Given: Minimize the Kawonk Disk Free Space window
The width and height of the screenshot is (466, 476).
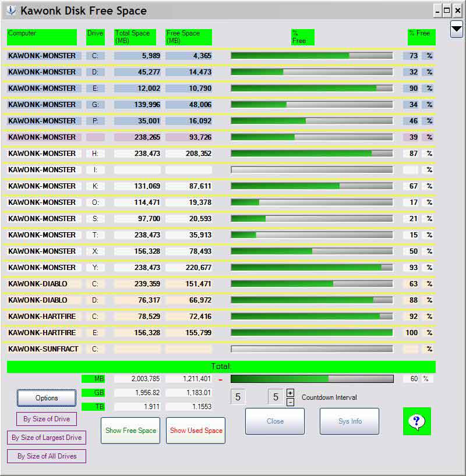Looking at the screenshot, I should click(x=437, y=10).
